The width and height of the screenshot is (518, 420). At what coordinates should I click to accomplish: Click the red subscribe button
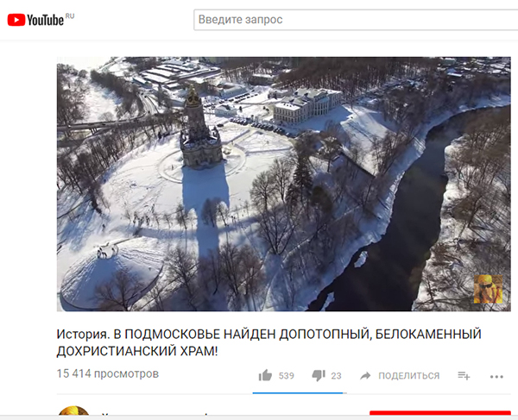coord(440,413)
